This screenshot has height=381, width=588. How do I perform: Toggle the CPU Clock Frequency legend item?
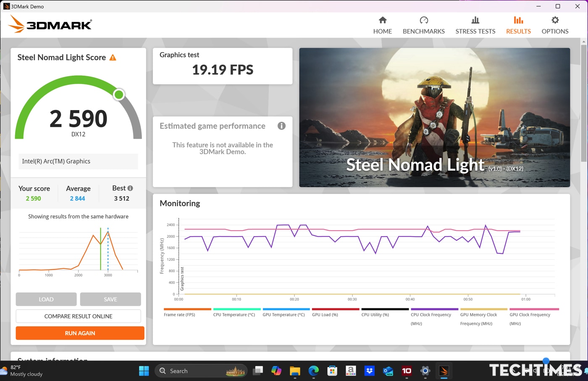[x=434, y=317]
